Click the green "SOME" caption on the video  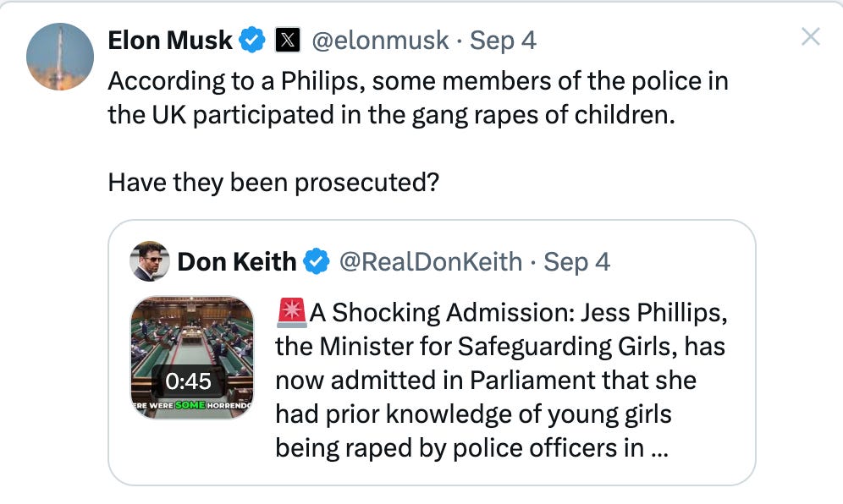(190, 404)
